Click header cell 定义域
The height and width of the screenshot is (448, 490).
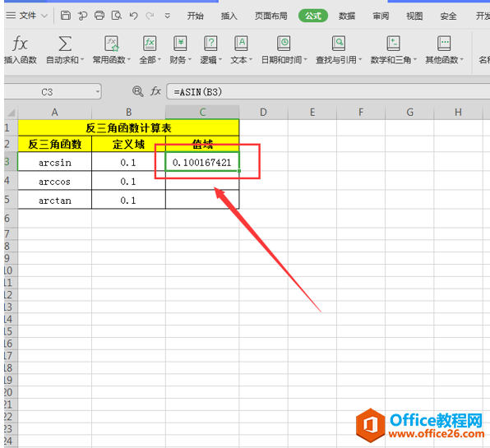(128, 144)
